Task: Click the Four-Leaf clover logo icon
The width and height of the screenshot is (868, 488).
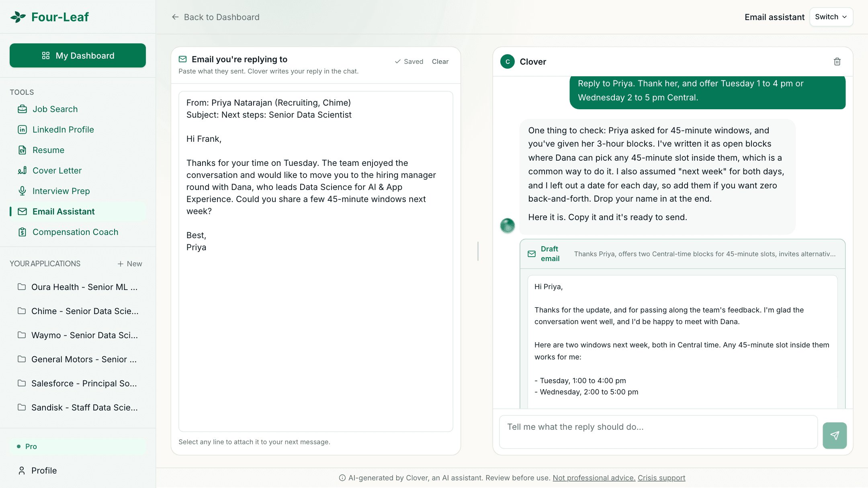Action: (18, 17)
